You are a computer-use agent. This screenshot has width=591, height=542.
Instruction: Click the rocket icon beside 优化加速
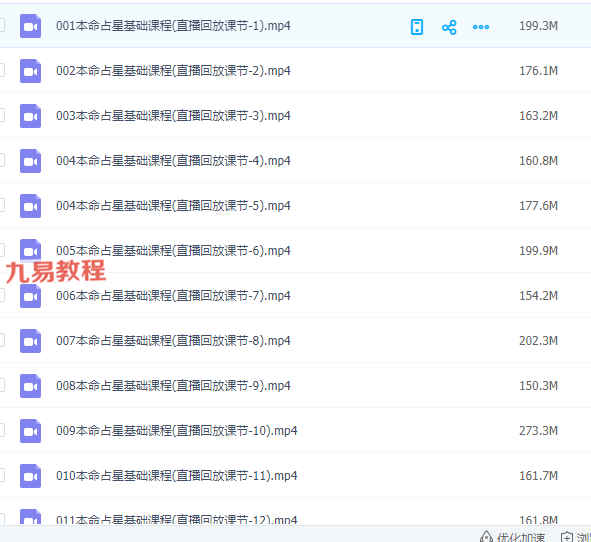(486, 537)
